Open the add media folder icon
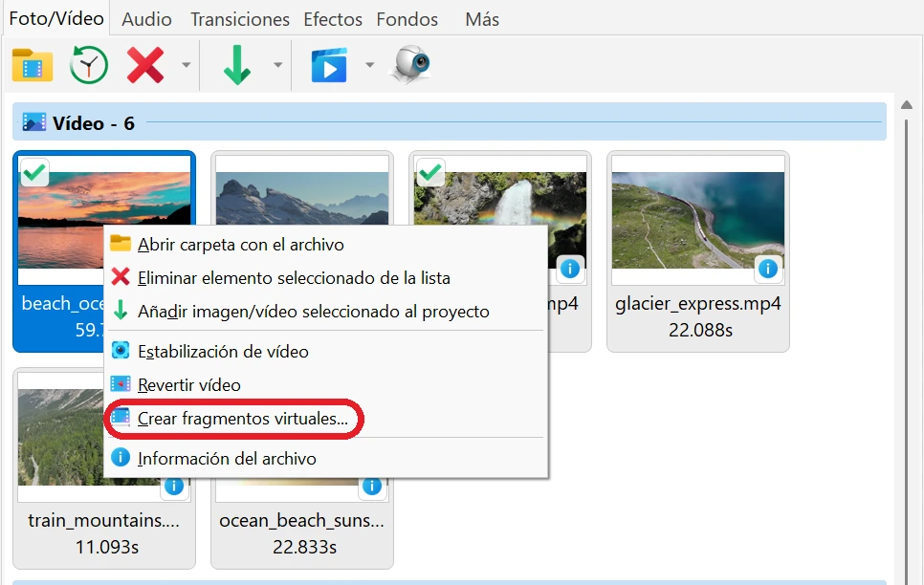The height and width of the screenshot is (585, 924). click(x=33, y=65)
